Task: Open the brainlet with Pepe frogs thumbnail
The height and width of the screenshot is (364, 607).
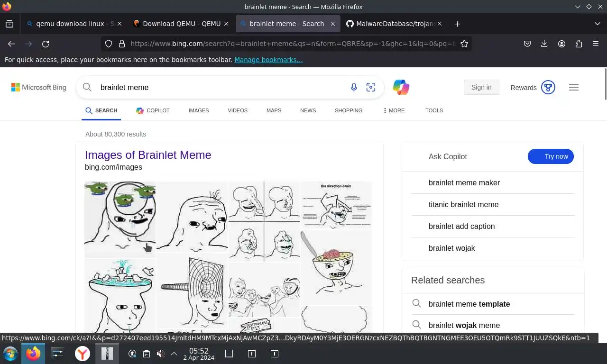Action: click(120, 219)
